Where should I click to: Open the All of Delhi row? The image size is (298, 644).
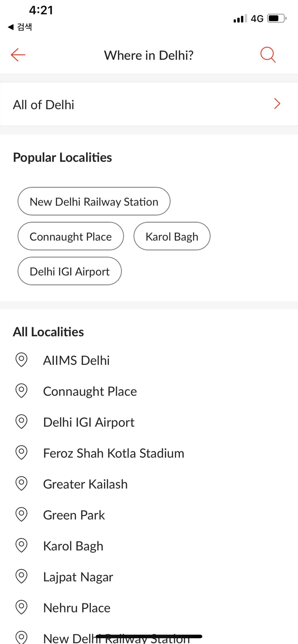(x=125, y=104)
